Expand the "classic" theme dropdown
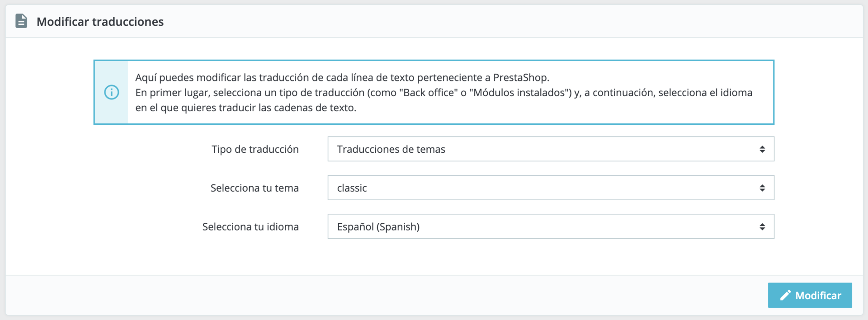Screen dimensions: 868x320 point(550,188)
